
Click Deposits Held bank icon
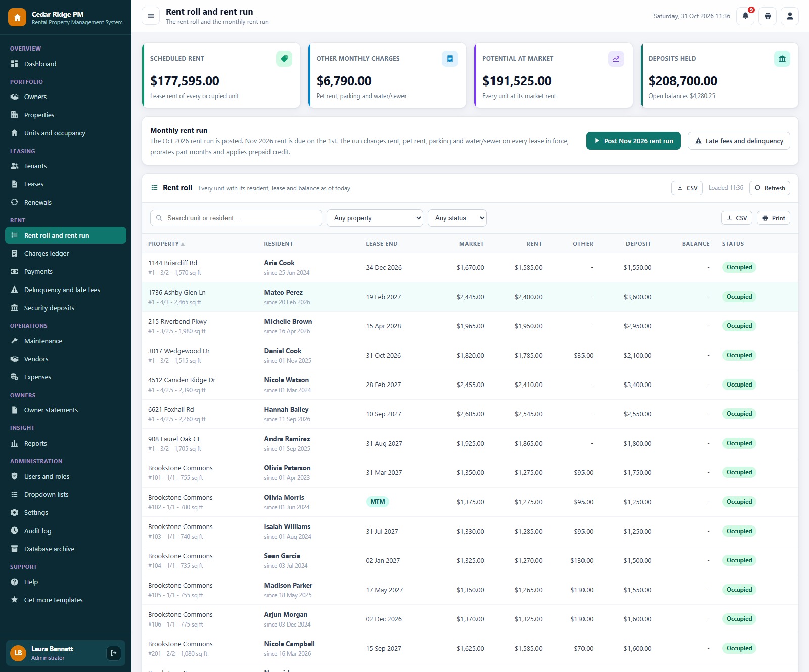pyautogui.click(x=782, y=59)
